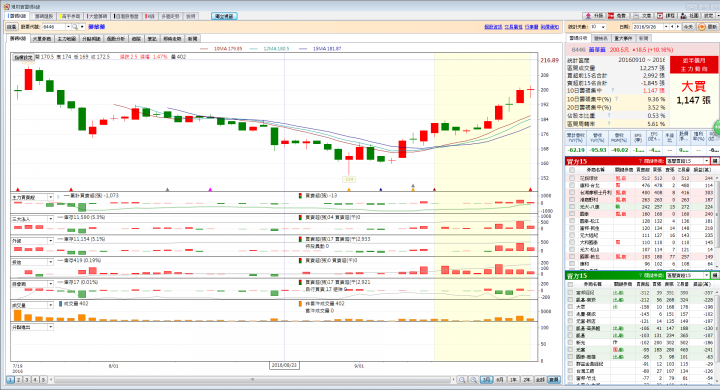Click the small button right of 賣方15 dropdown

pyautogui.click(x=715, y=276)
